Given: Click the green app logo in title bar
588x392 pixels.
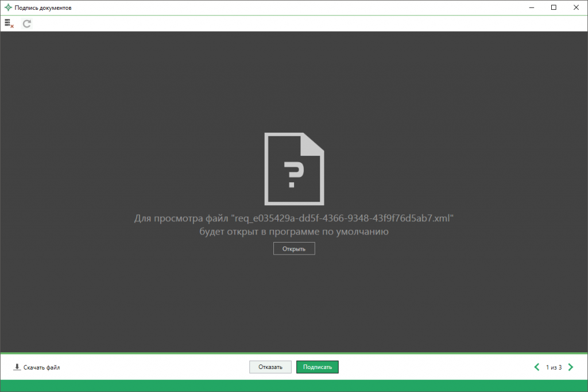Looking at the screenshot, I should pyautogui.click(x=8, y=7).
